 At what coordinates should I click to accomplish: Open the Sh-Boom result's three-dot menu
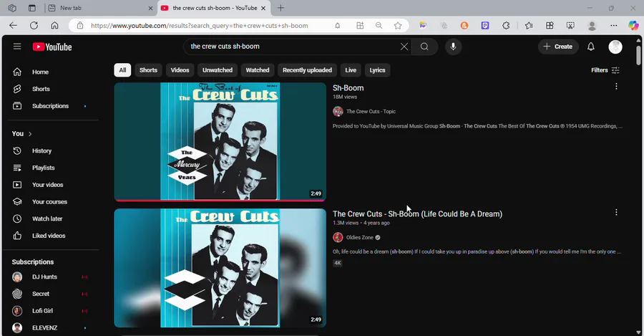point(616,87)
